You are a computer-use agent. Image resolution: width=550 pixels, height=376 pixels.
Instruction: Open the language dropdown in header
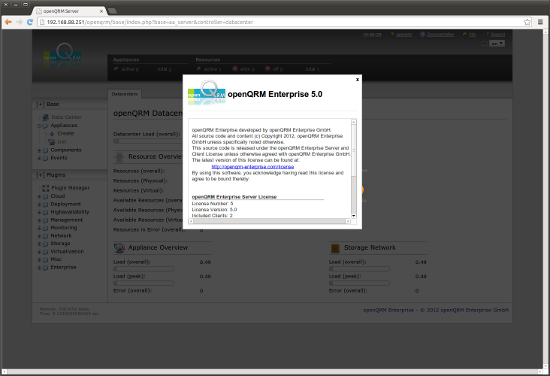(x=497, y=43)
